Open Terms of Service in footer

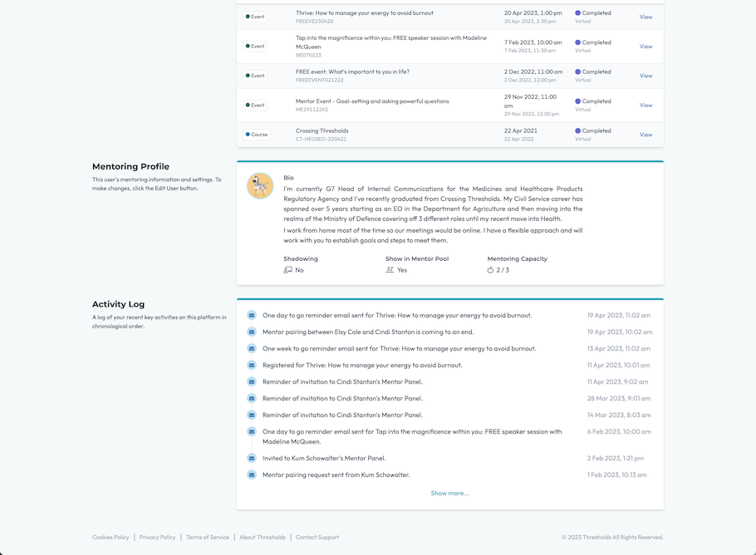(207, 538)
